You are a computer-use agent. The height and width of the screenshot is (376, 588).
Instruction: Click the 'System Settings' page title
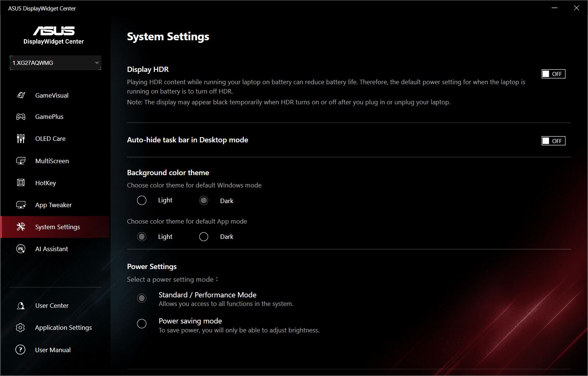pos(168,37)
